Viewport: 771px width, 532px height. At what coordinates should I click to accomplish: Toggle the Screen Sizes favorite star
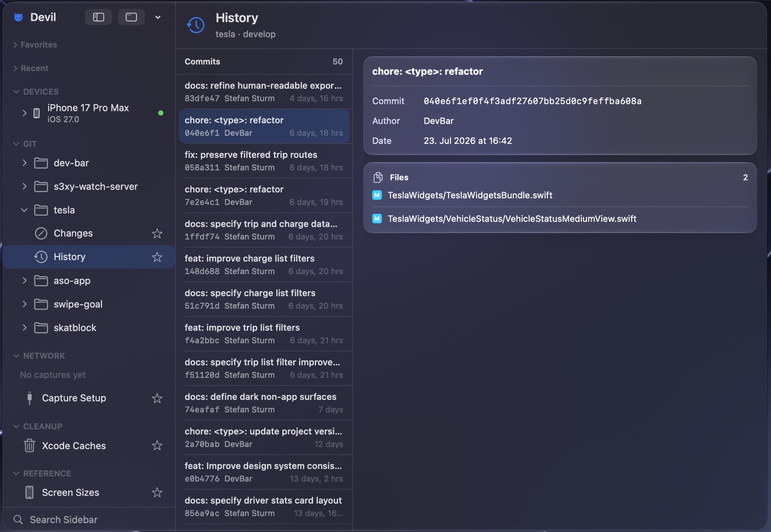coord(157,492)
